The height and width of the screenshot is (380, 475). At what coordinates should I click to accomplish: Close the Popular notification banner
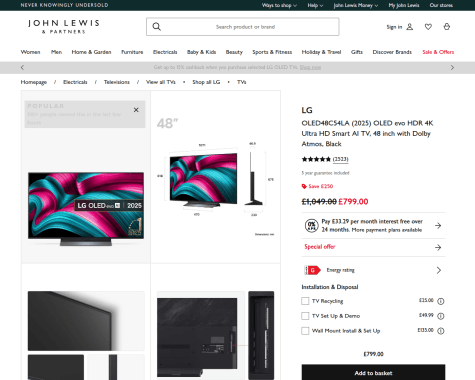tap(136, 110)
